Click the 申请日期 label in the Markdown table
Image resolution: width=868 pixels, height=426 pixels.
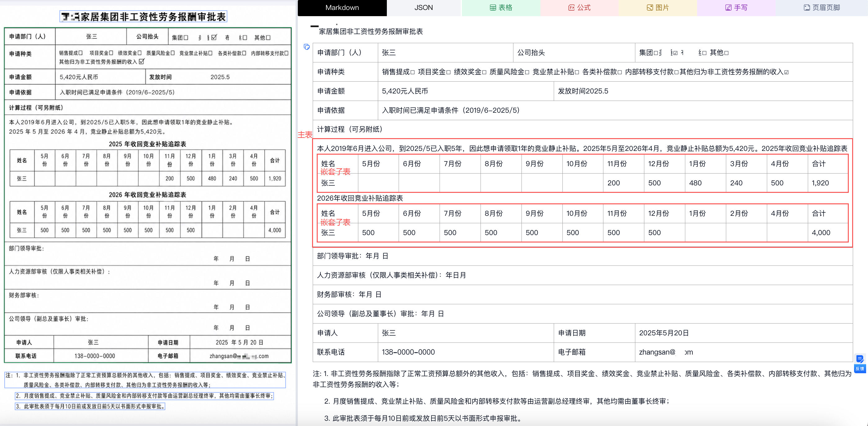(x=572, y=333)
